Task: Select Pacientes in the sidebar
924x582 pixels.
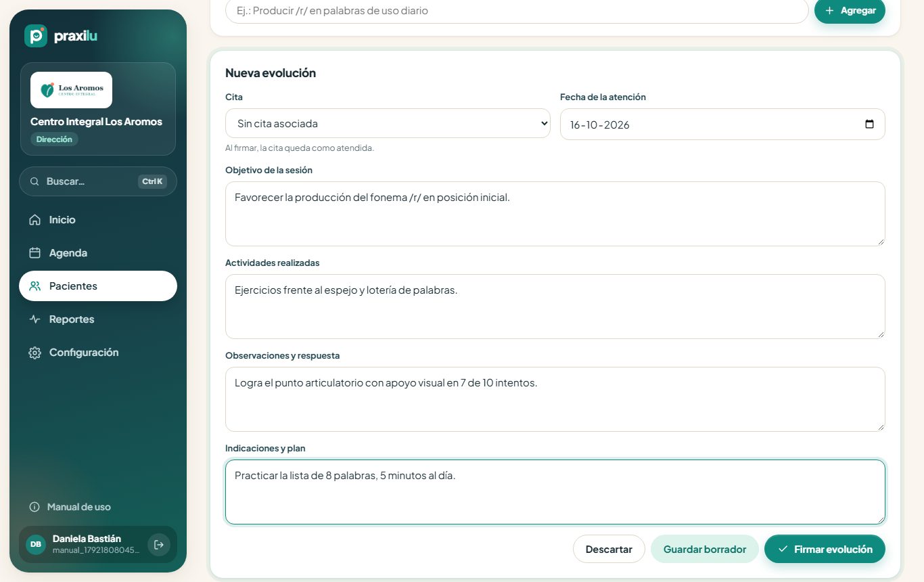Action: pyautogui.click(x=98, y=286)
